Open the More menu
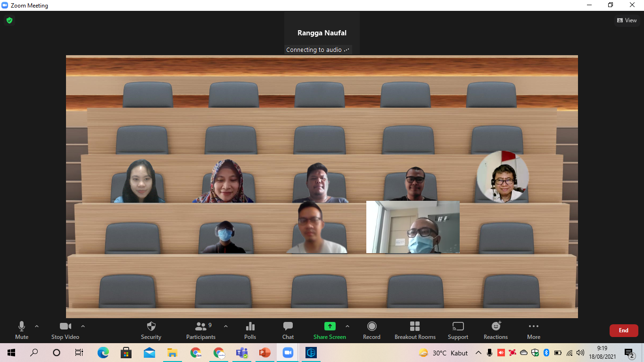 [x=533, y=330]
